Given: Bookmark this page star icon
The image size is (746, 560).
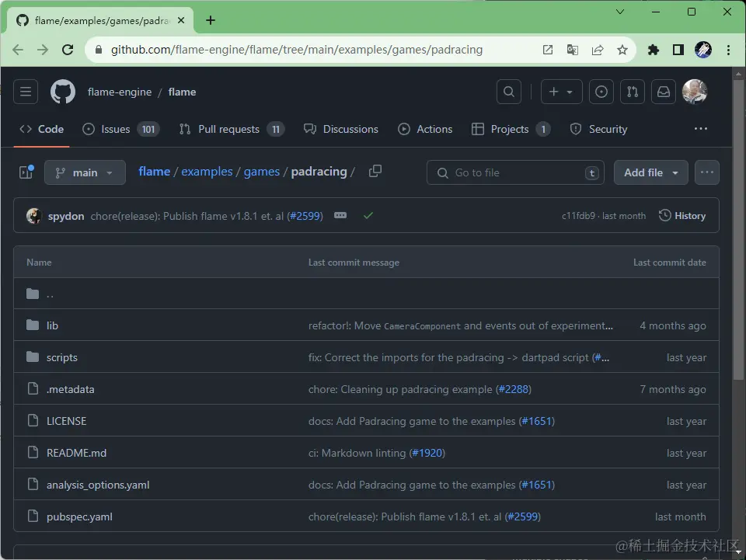Looking at the screenshot, I should click(x=622, y=50).
